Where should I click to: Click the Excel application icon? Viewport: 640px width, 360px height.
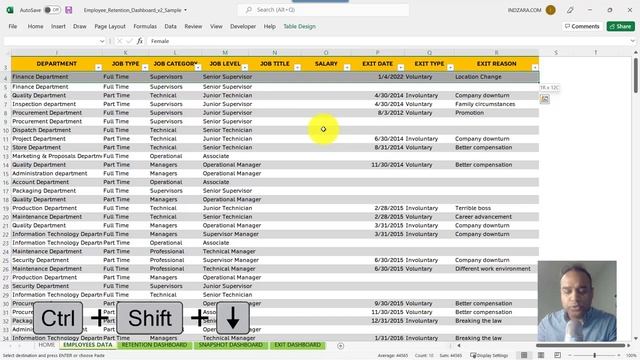pos(10,10)
